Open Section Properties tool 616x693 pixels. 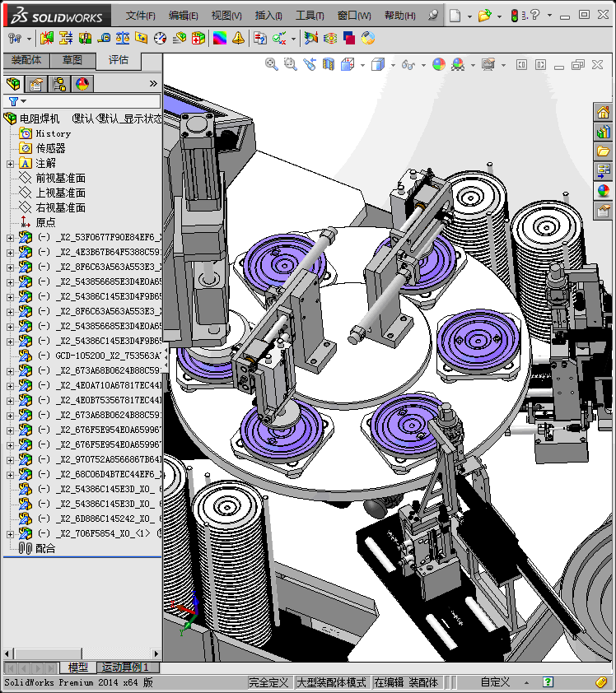[142, 39]
